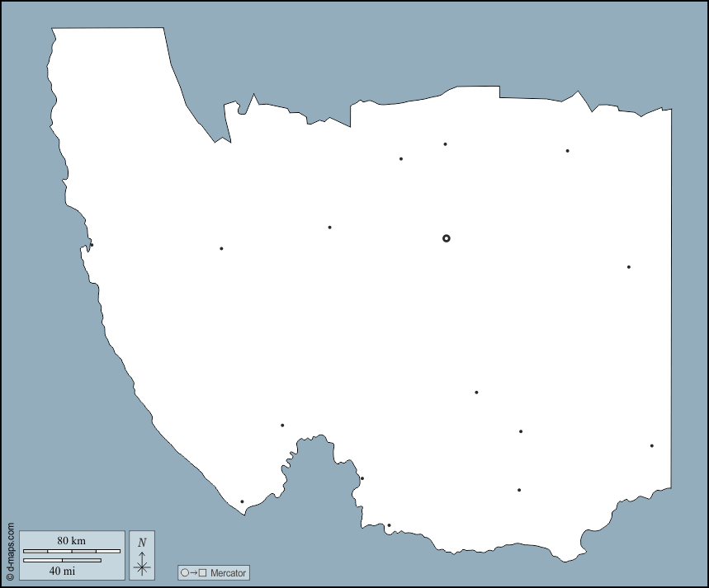Select the northernmost city dot on the map
This screenshot has width=709, height=588.
[445, 144]
